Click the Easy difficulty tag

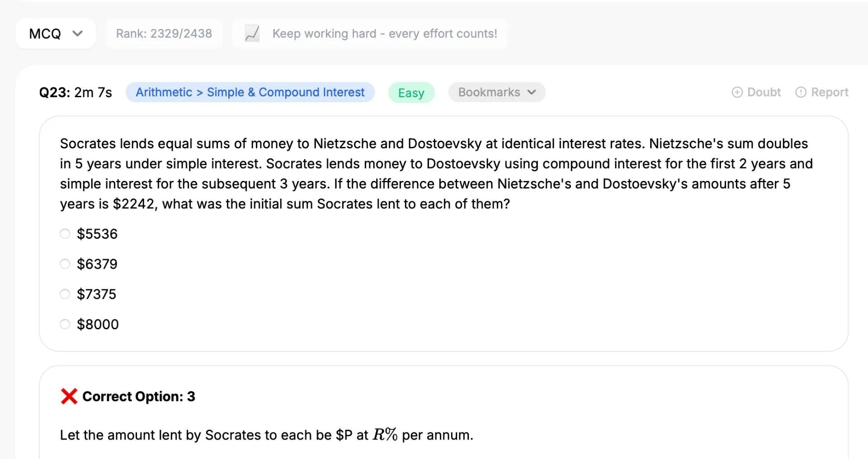pos(411,93)
